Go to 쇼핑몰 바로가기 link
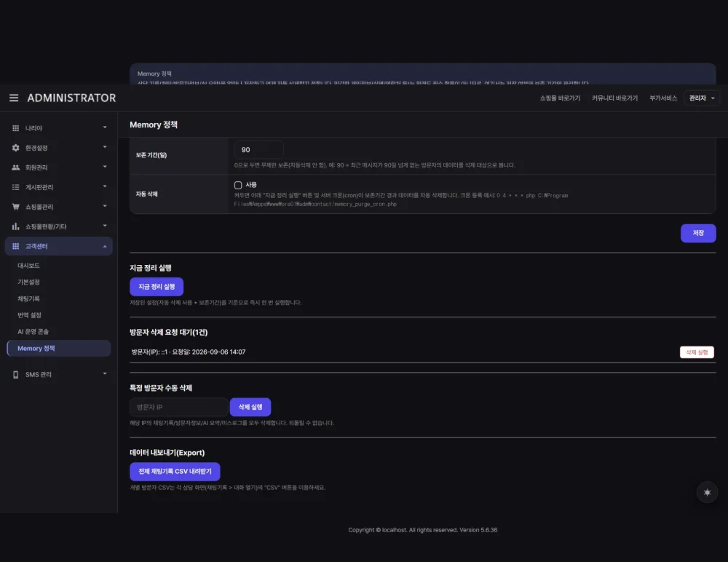728x562 pixels. click(560, 98)
